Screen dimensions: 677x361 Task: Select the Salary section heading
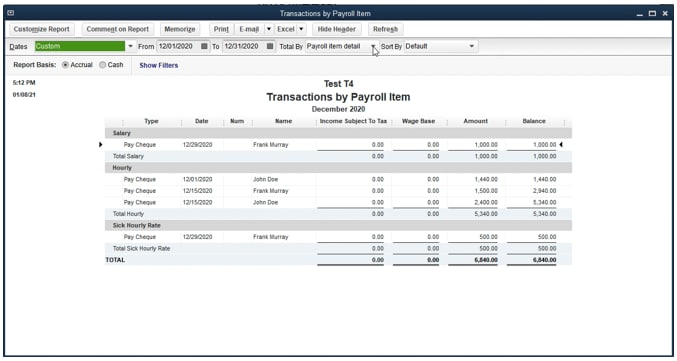(x=122, y=133)
